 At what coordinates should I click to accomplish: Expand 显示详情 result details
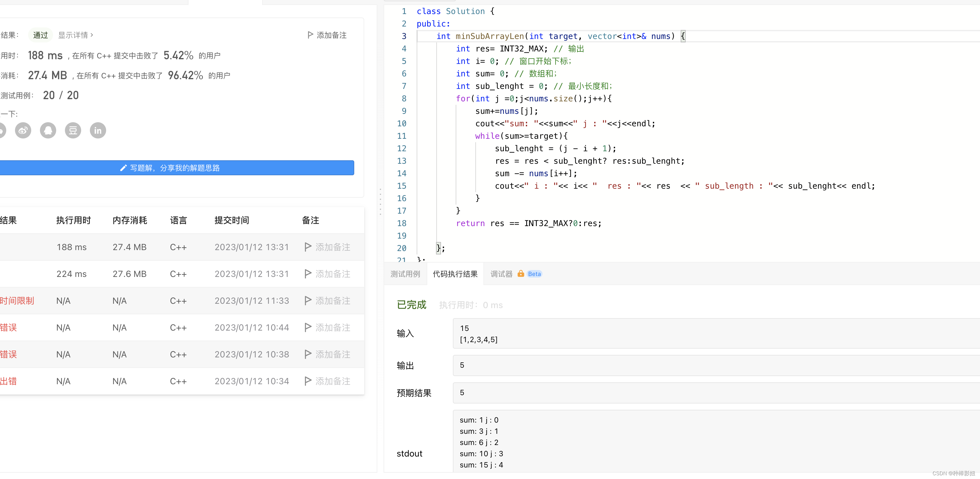coord(75,35)
